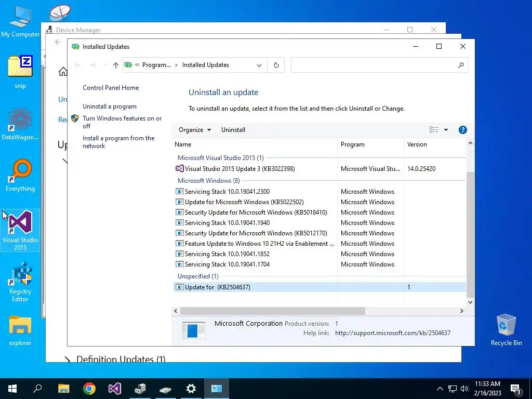
Task: Expand the address bar history dropdown
Action: tap(259, 65)
